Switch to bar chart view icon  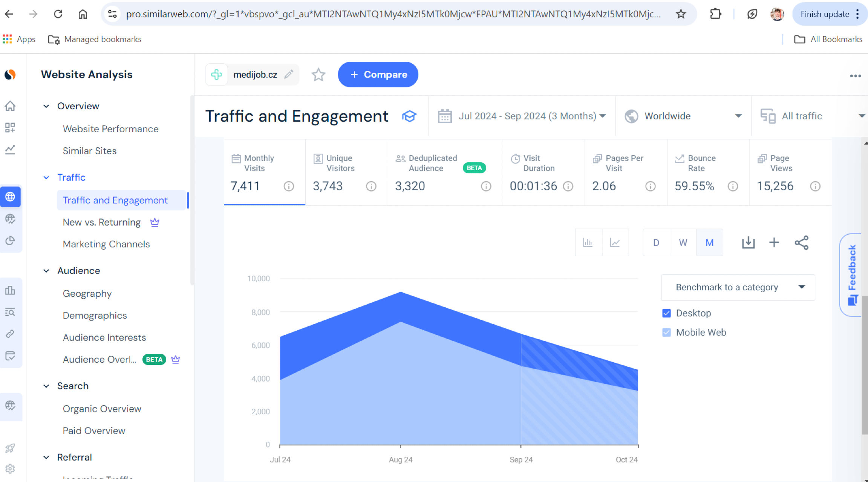[x=588, y=243]
